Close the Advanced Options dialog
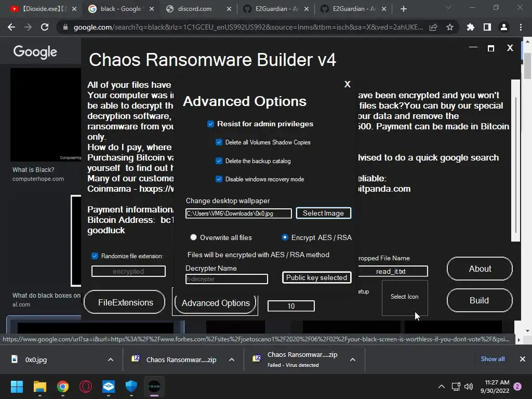This screenshot has height=399, width=532. (347, 84)
